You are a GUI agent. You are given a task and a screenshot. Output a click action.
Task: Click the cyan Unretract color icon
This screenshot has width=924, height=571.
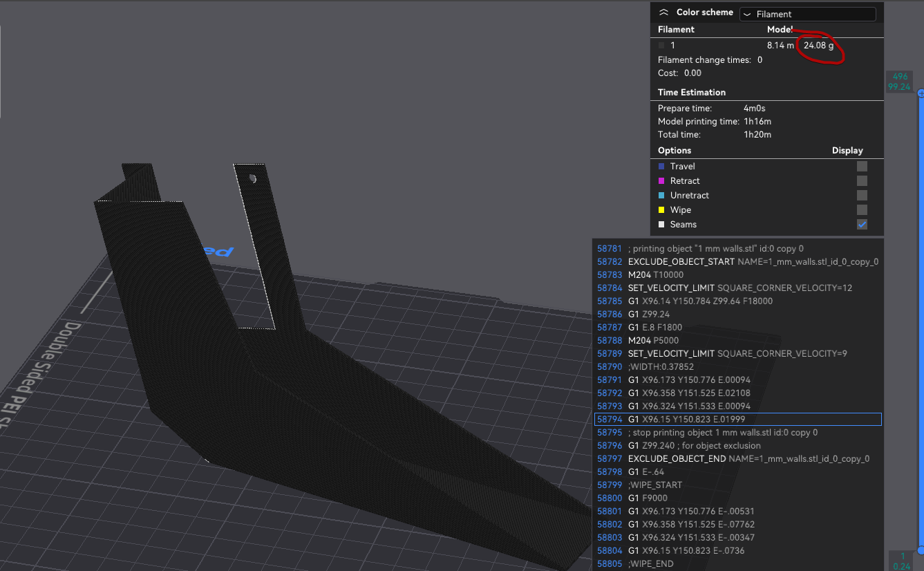[661, 195]
